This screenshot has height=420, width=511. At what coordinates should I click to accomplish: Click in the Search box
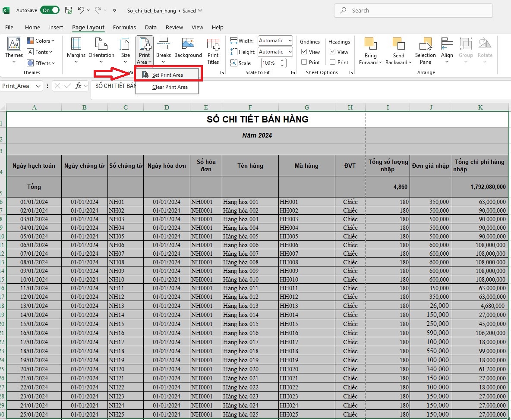pos(413,10)
